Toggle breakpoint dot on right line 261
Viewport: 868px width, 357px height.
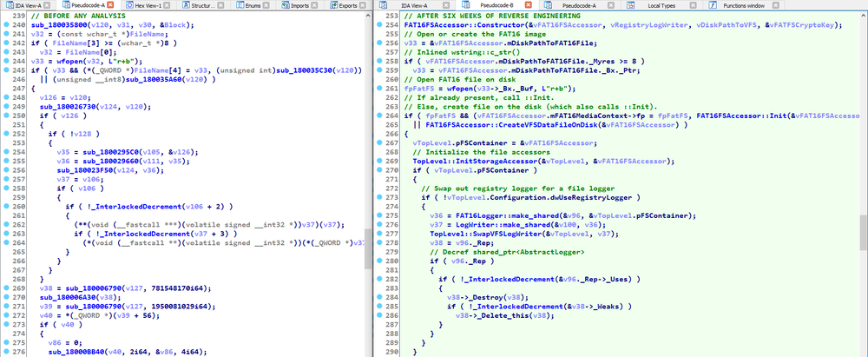[x=382, y=89]
